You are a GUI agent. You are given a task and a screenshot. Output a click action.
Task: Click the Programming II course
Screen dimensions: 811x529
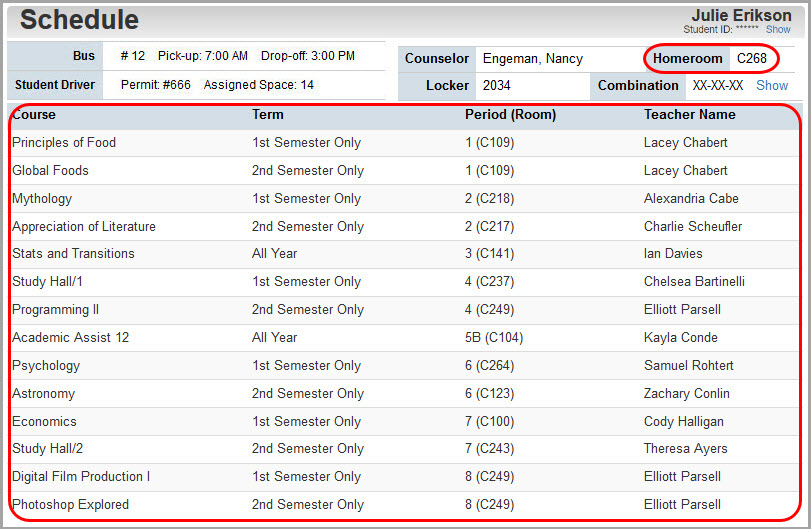[x=55, y=310]
